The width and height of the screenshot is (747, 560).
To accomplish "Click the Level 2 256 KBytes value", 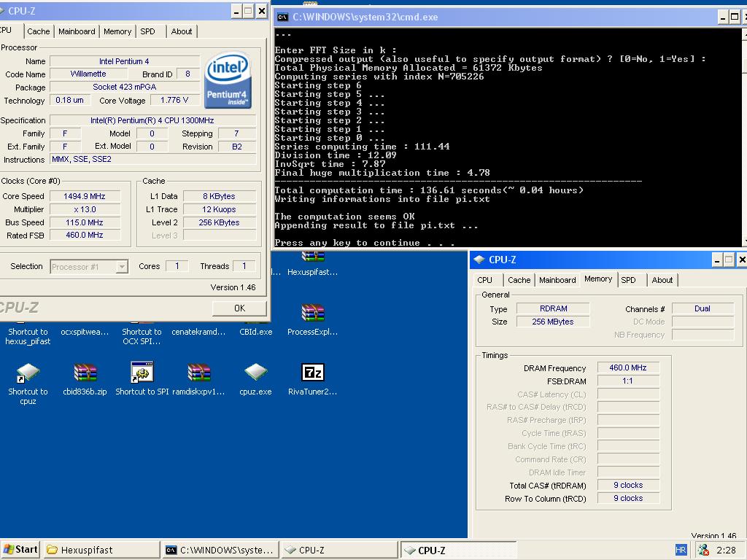I will pos(219,222).
